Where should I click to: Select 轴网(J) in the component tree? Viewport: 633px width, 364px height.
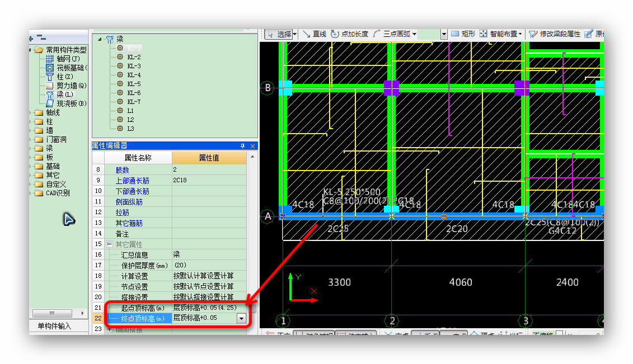coord(63,59)
